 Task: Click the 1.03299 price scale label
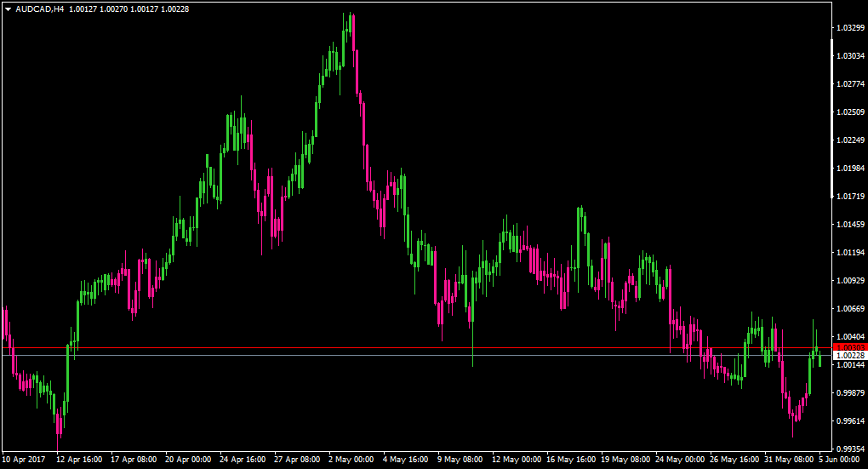(x=850, y=28)
